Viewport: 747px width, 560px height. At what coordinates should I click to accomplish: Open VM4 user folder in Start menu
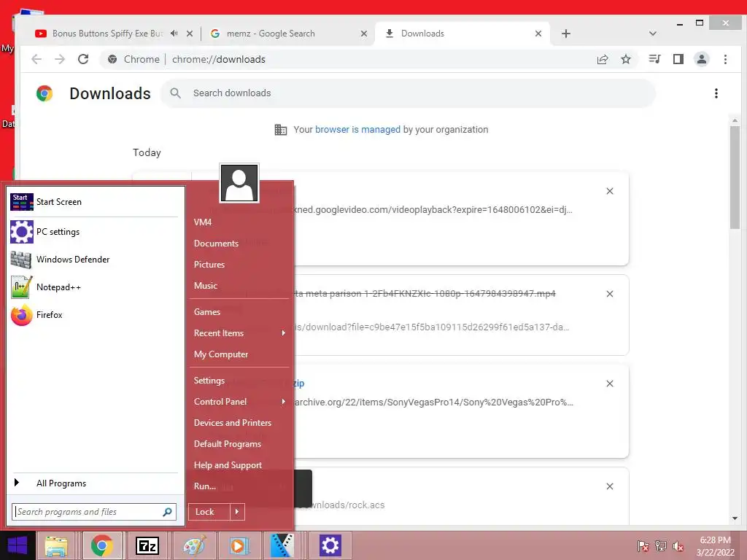(203, 222)
